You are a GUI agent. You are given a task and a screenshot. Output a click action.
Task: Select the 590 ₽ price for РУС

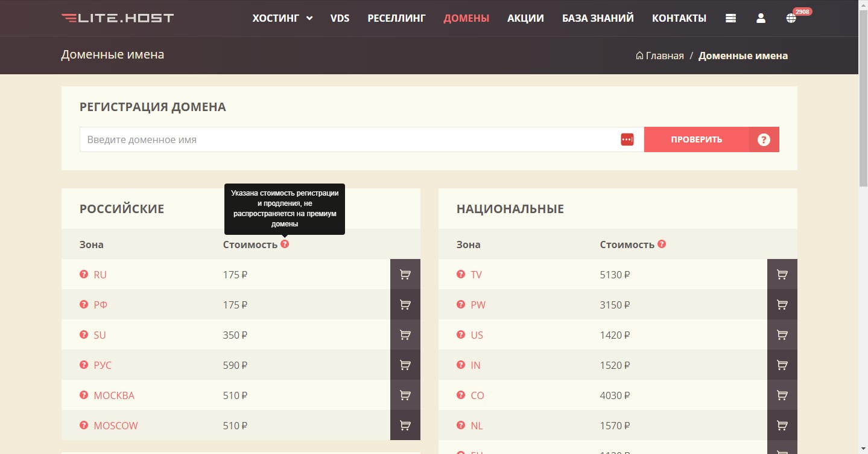point(235,365)
